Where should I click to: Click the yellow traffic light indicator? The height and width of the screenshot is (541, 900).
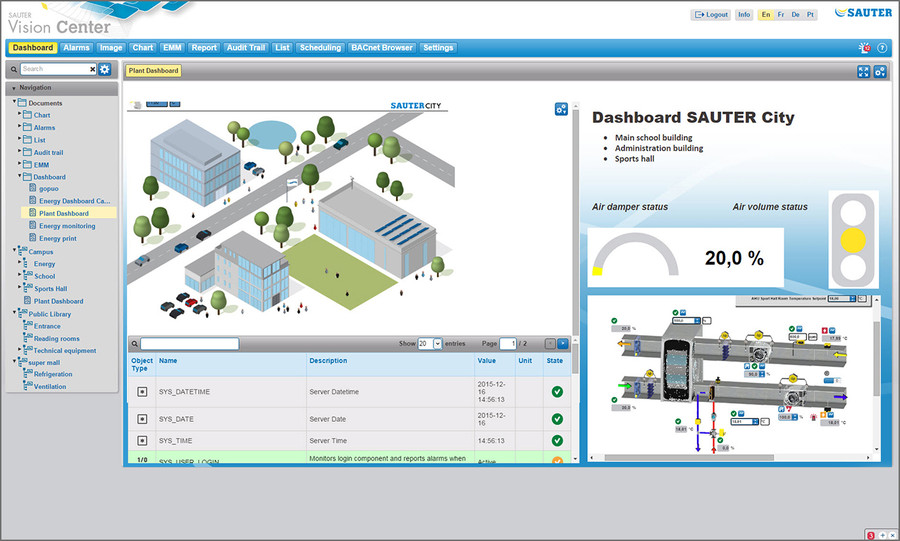point(852,240)
